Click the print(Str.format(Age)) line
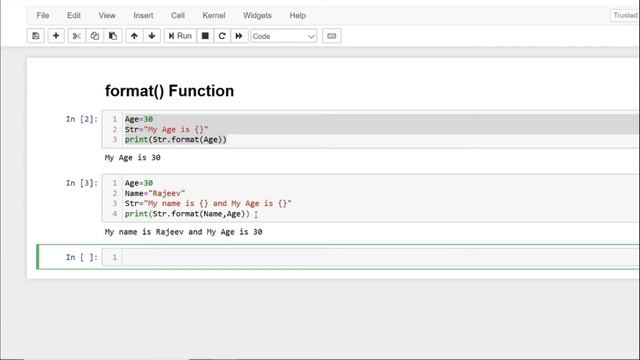The width and height of the screenshot is (640, 360). point(176,140)
